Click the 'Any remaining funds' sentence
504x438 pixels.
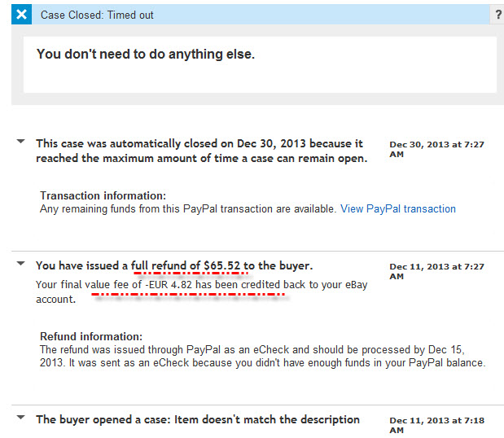pyautogui.click(x=188, y=209)
